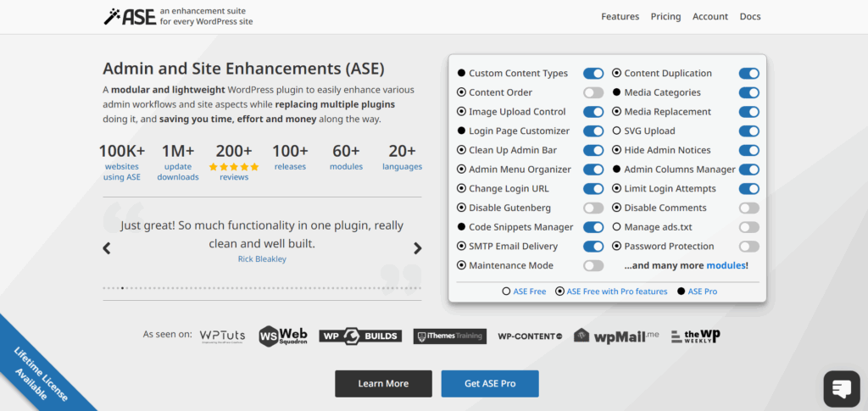Open the Docs navigation link

tap(750, 17)
